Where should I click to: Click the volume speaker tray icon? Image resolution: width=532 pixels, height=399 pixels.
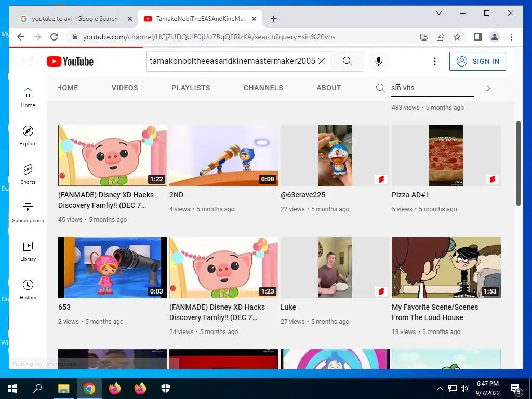pos(464,389)
